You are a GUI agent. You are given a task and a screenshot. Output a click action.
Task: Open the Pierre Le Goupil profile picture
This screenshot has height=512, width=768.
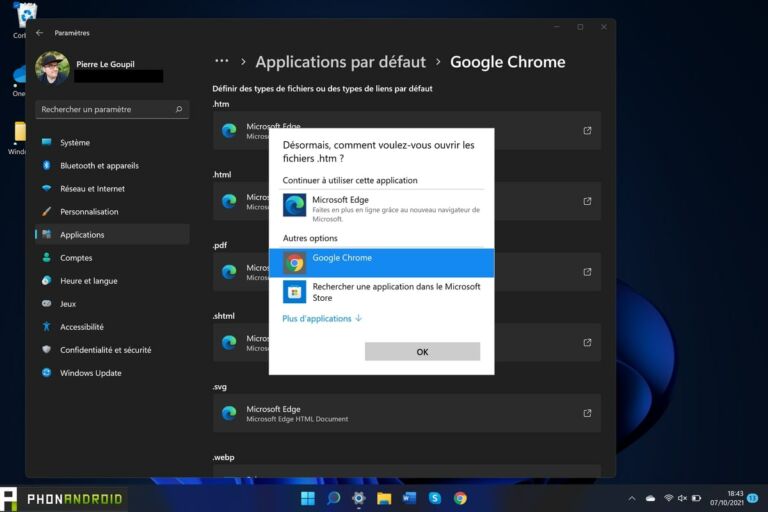(x=52, y=68)
